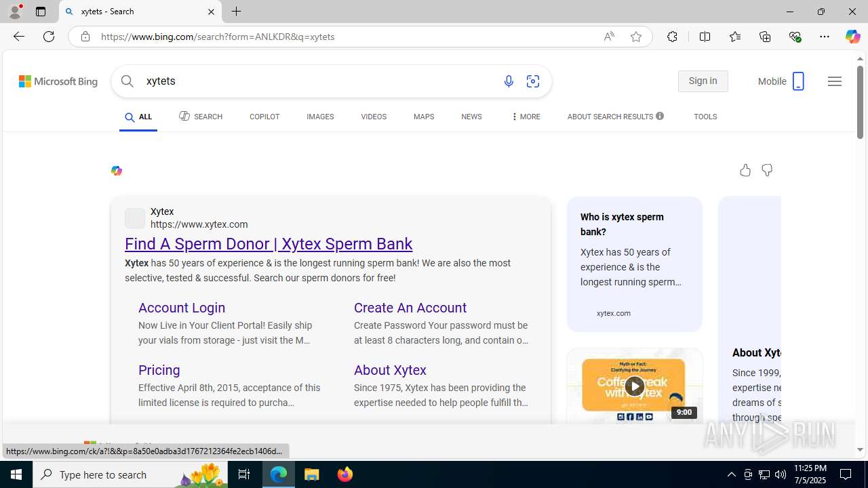
Task: Open Find A Sperm Donor result link
Action: click(x=269, y=243)
